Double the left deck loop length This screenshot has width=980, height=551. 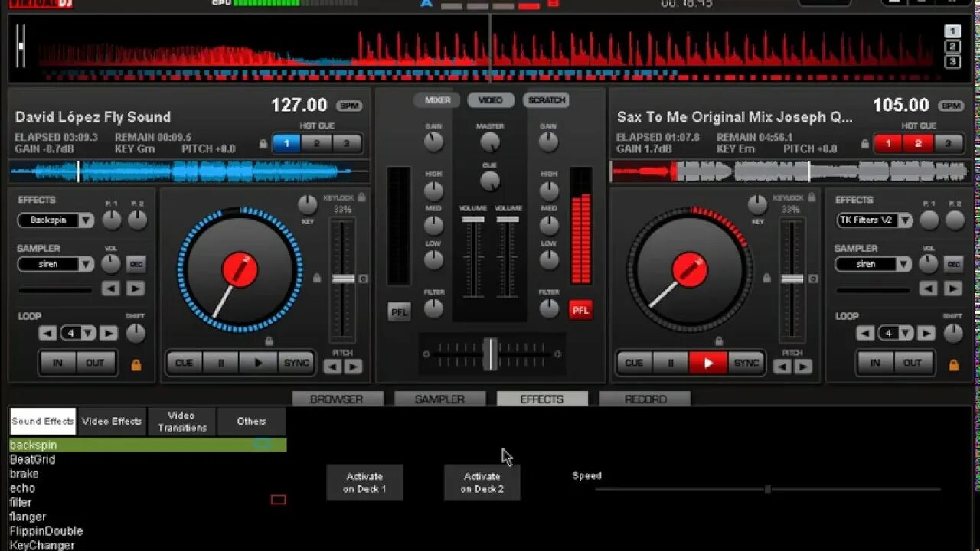pyautogui.click(x=109, y=333)
